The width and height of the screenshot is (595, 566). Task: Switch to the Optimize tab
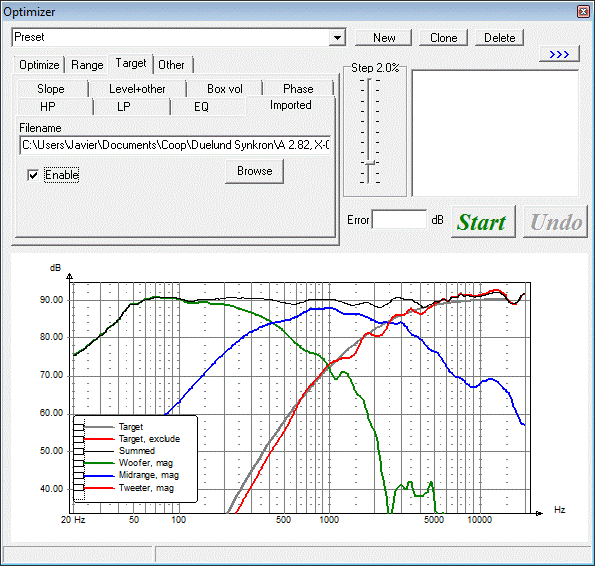tap(39, 65)
